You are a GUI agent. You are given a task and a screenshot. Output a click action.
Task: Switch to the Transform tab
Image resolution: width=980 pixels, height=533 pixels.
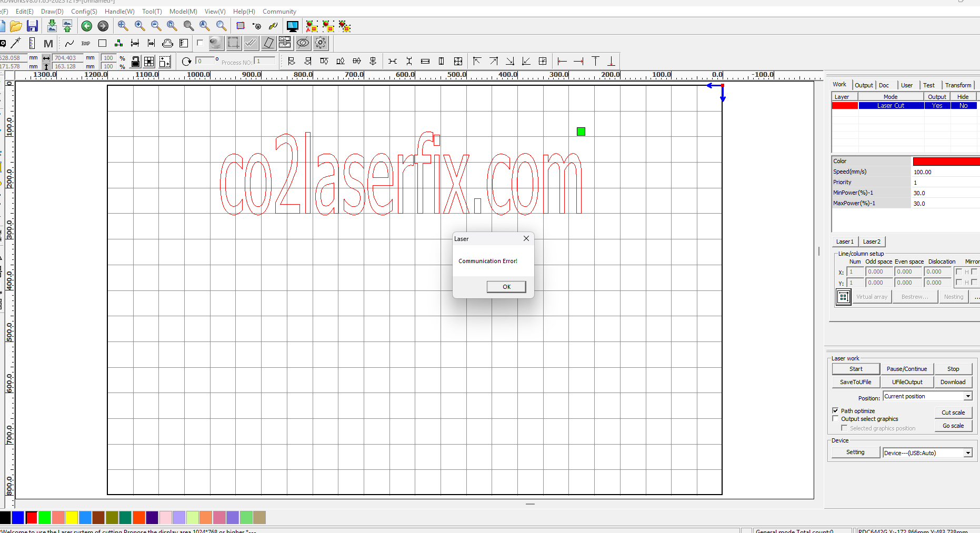[958, 85]
